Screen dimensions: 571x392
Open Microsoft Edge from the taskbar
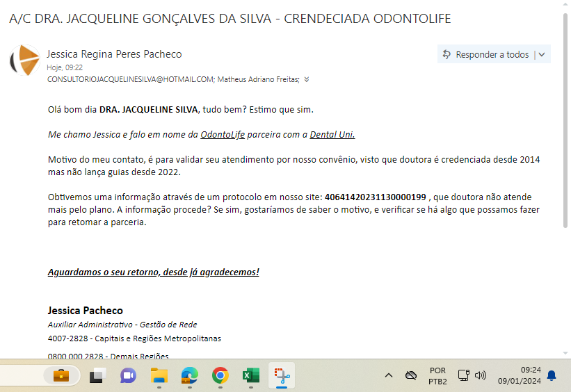click(x=190, y=375)
